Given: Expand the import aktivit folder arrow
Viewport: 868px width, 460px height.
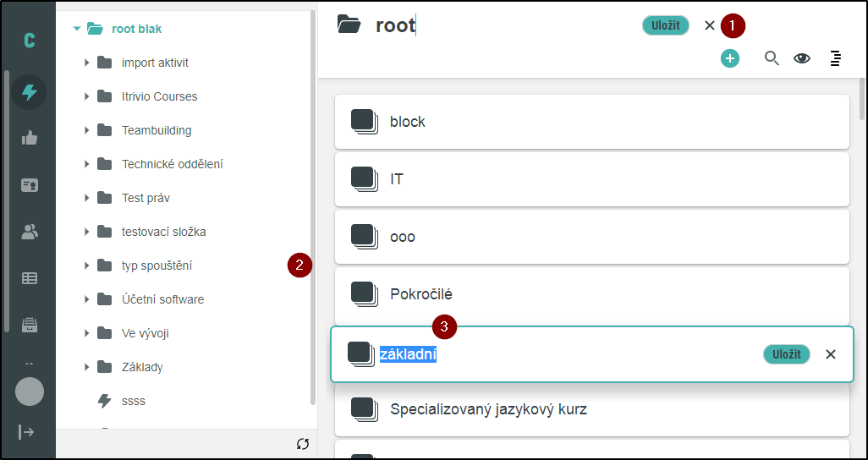Looking at the screenshot, I should click(x=86, y=63).
